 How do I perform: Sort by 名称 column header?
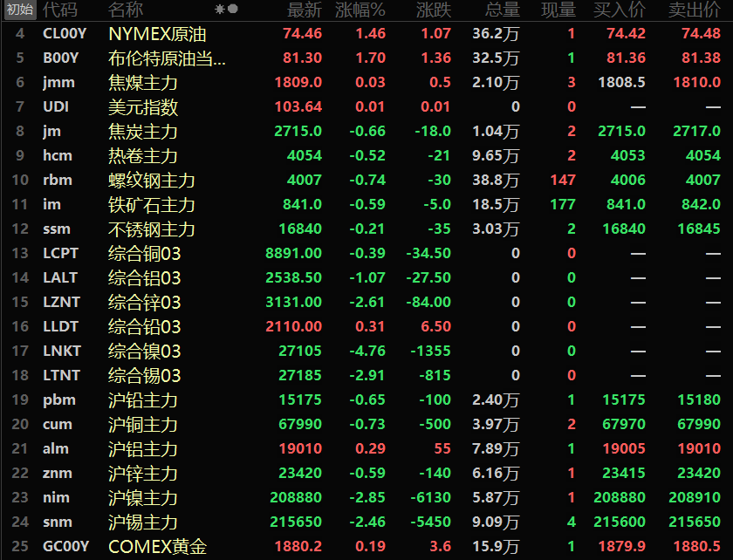126,10
